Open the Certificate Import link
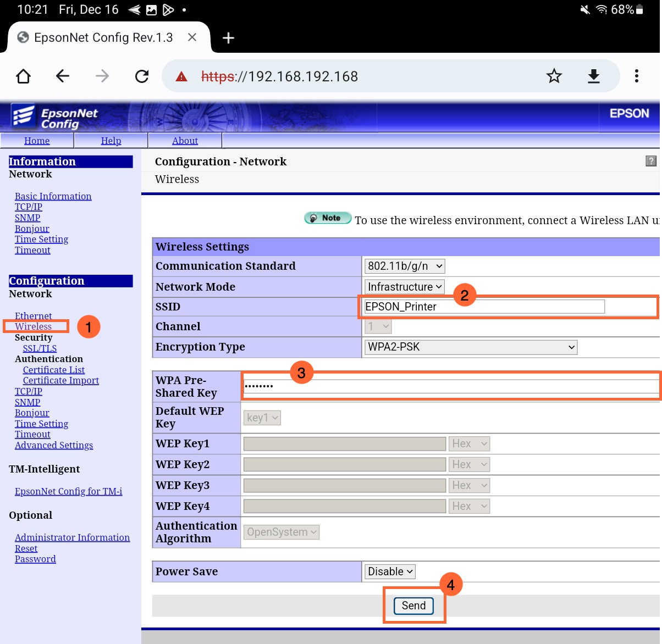Image resolution: width=662 pixels, height=644 pixels. tap(61, 380)
